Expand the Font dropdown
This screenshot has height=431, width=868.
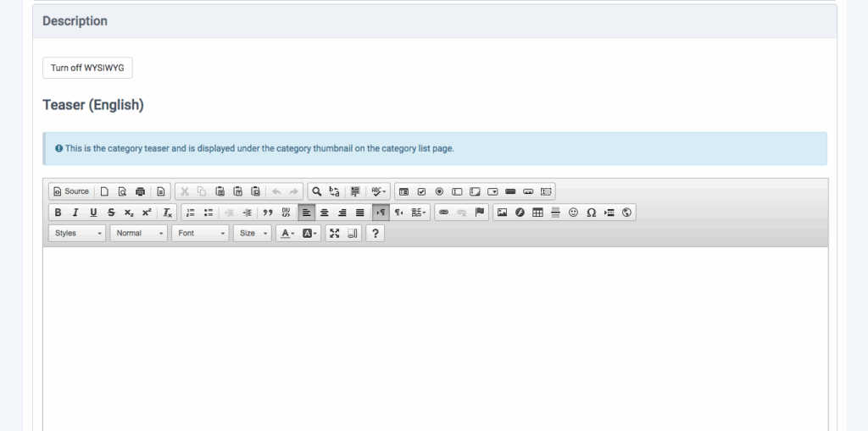click(x=200, y=233)
